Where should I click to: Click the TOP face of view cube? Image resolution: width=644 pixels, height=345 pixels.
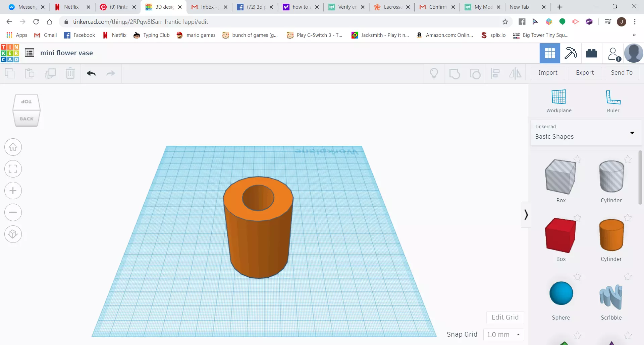pos(26,102)
